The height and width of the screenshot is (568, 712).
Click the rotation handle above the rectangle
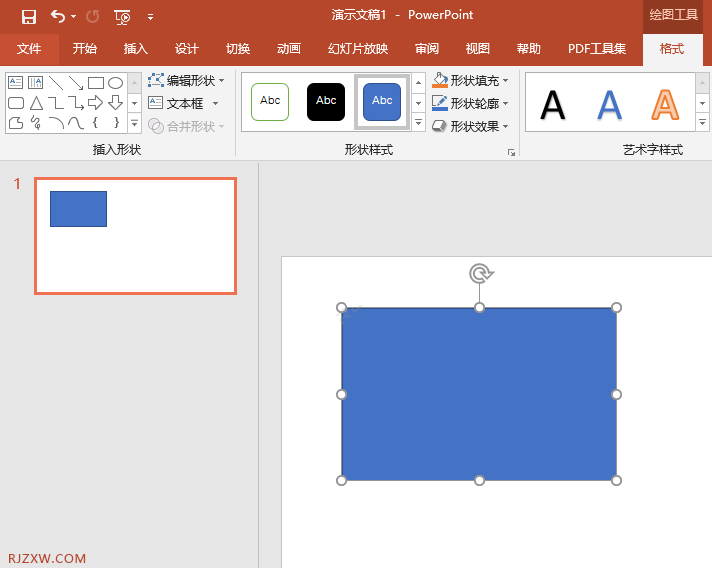480,273
